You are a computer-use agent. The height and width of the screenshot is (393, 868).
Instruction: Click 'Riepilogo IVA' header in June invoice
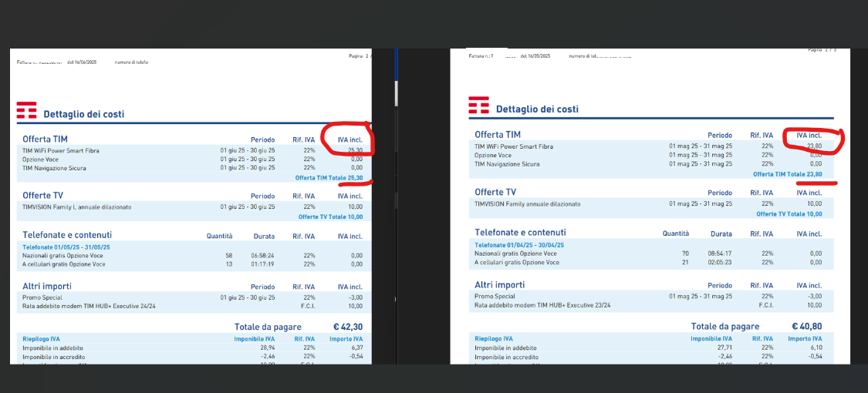41,339
